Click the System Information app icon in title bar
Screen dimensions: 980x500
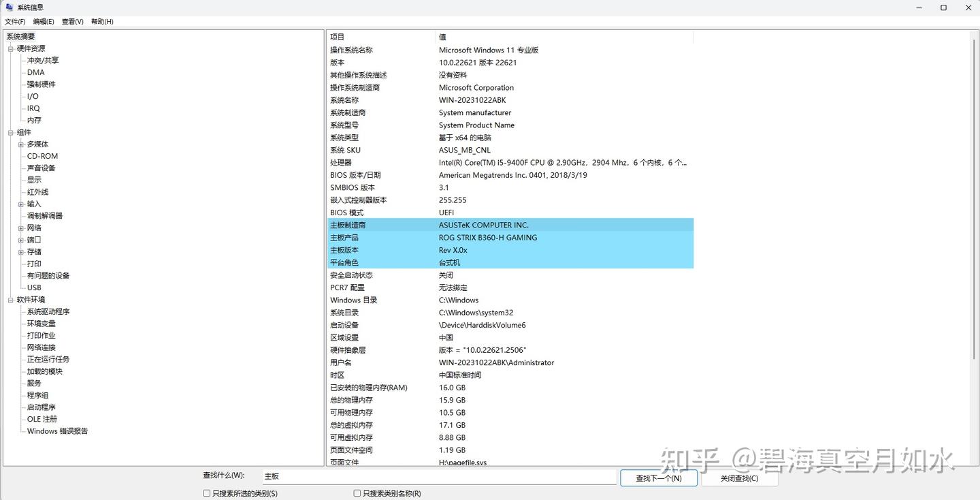click(x=8, y=7)
